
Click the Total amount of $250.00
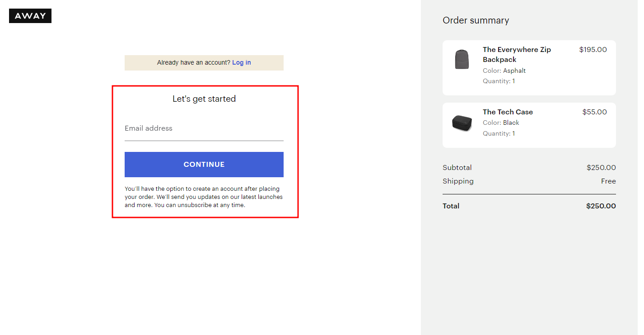(601, 206)
